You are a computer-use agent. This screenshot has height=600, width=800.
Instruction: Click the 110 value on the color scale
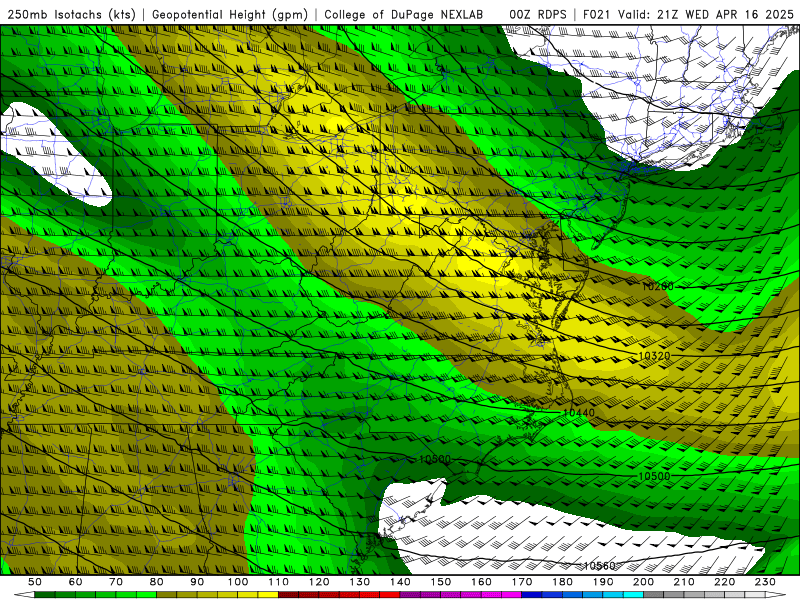point(279,582)
